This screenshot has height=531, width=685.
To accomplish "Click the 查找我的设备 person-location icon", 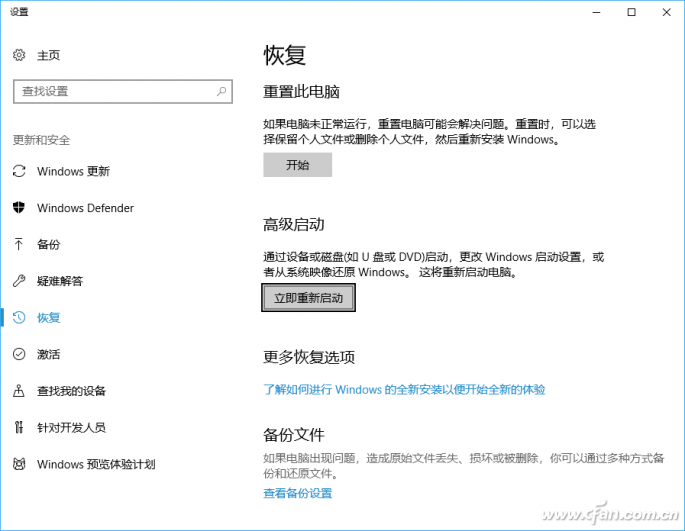I will (x=19, y=390).
